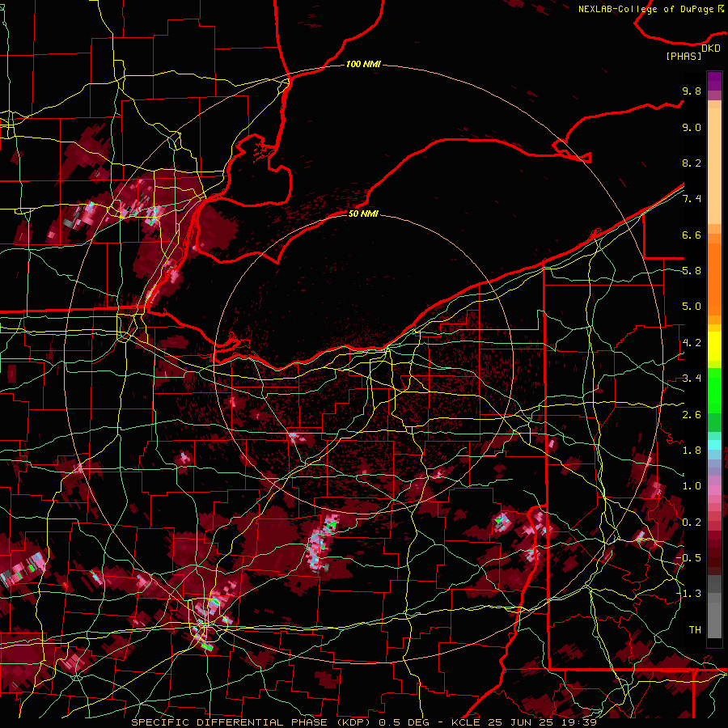Click the 9.8 scale value
Viewport: 728px width, 728px height.
point(692,91)
